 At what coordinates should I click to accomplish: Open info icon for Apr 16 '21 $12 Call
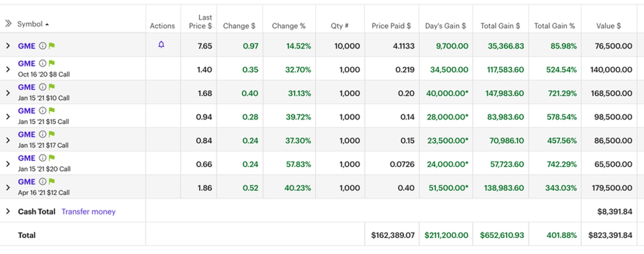pos(43,181)
